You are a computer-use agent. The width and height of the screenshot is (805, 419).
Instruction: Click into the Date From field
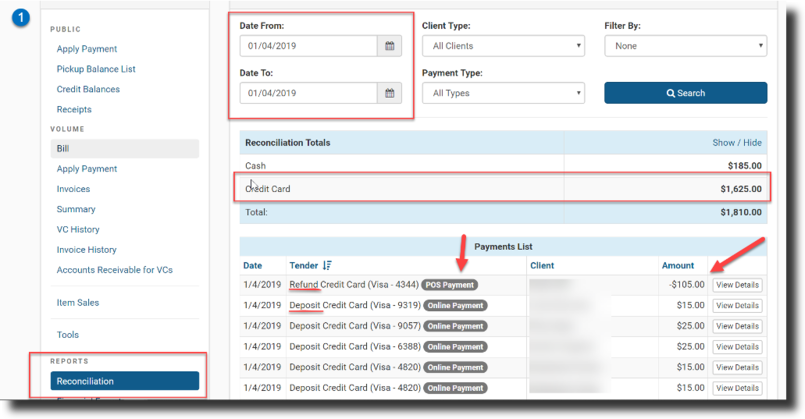(x=308, y=46)
